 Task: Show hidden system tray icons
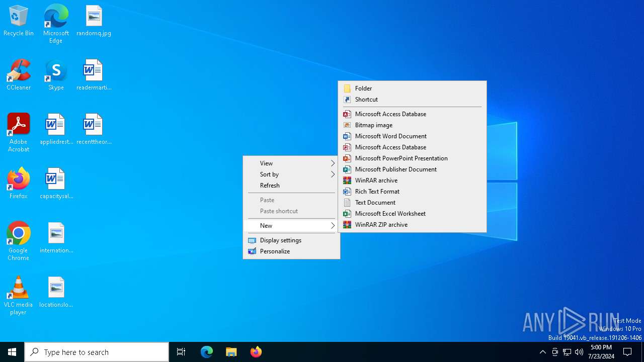(x=542, y=352)
